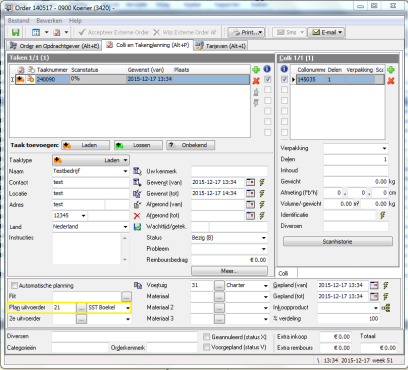Add an Onbekend task
Screen dimensions: 408x370
[190, 145]
